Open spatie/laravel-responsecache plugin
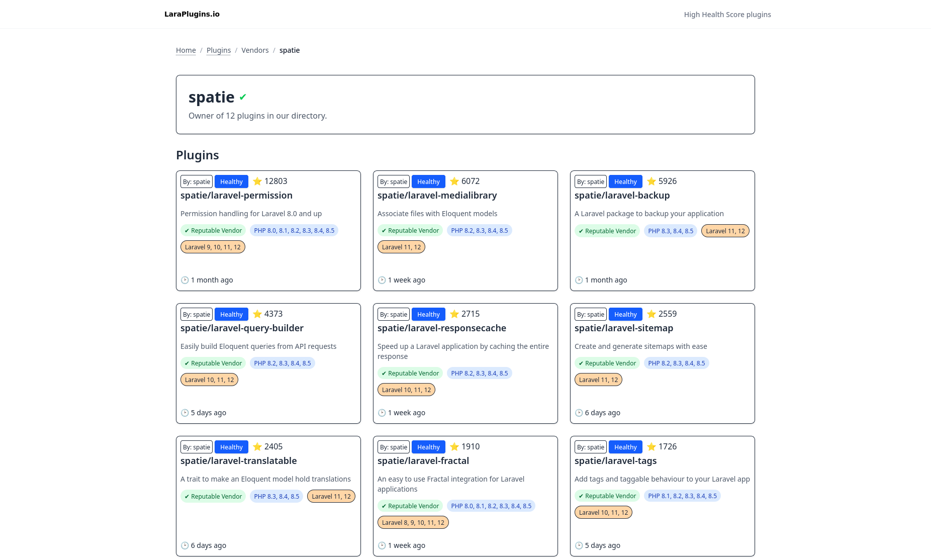Image resolution: width=931 pixels, height=560 pixels. point(441,328)
